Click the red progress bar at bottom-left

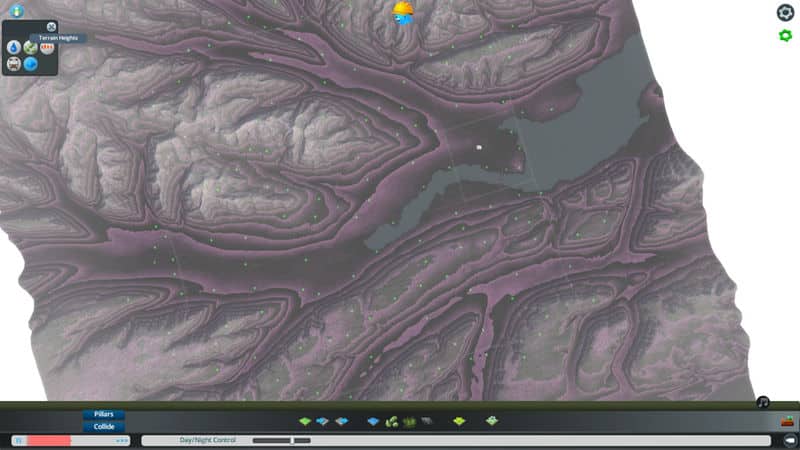(x=48, y=440)
